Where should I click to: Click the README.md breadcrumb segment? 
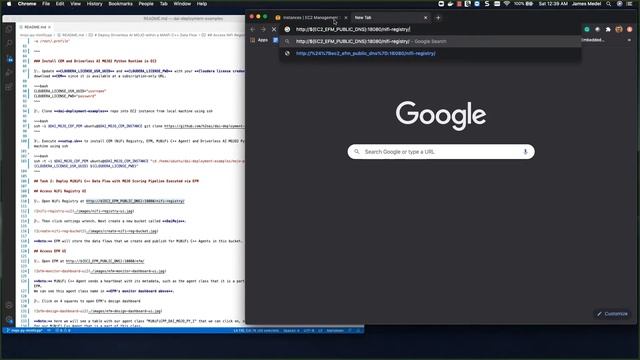[x=71, y=35]
